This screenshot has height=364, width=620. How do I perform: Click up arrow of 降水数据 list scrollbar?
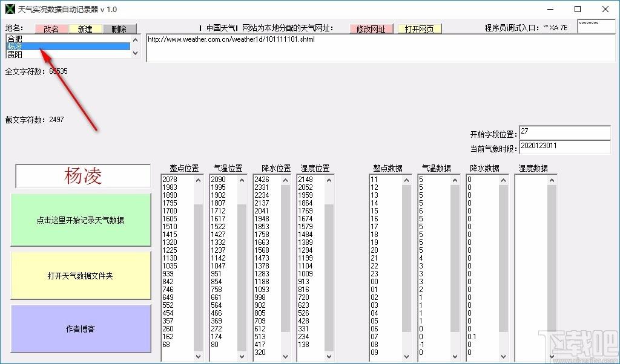(x=503, y=180)
